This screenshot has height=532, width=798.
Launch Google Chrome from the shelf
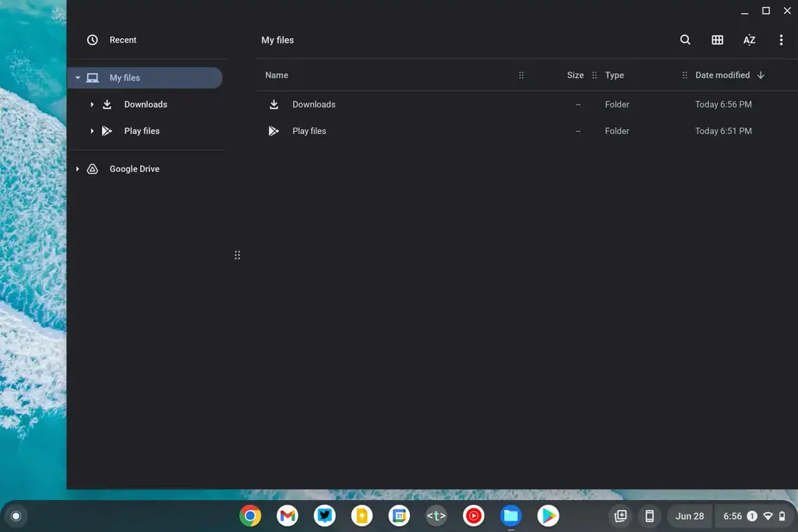click(250, 516)
